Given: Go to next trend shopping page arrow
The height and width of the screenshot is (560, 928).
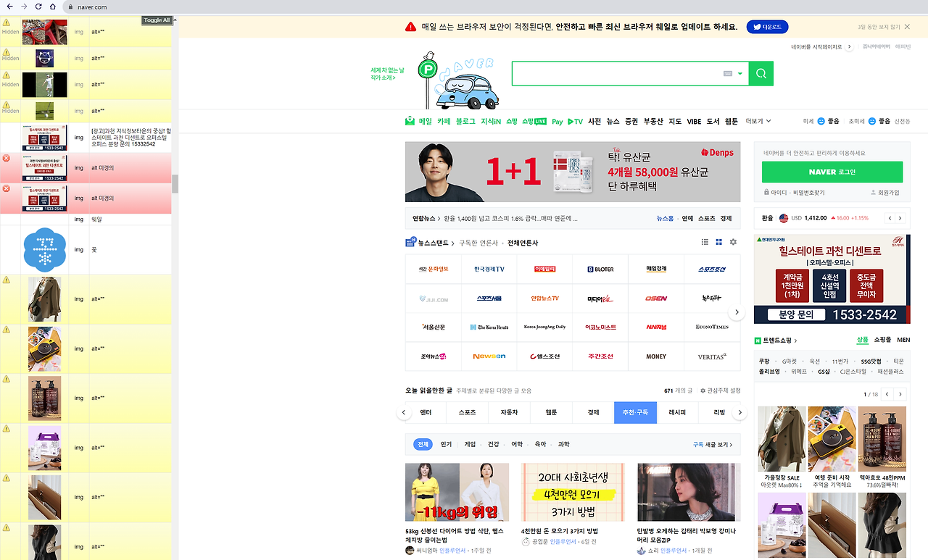Looking at the screenshot, I should tap(900, 394).
